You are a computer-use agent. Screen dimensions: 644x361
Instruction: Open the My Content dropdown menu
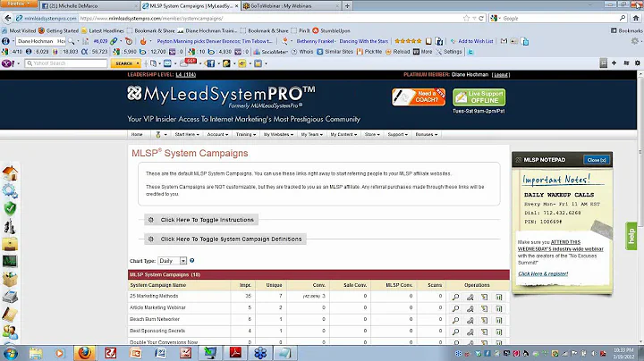coord(343,135)
